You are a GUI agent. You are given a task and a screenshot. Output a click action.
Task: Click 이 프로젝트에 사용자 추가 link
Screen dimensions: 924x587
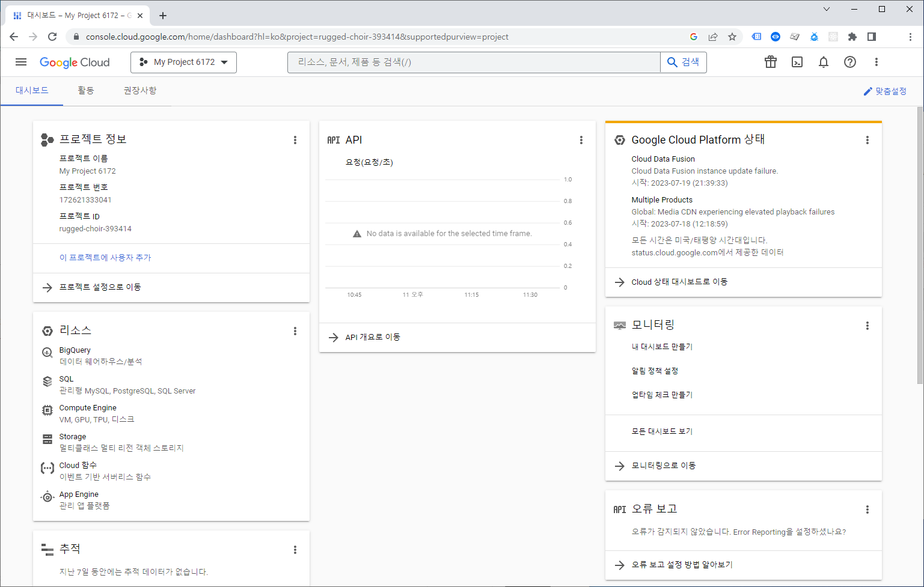click(x=105, y=258)
